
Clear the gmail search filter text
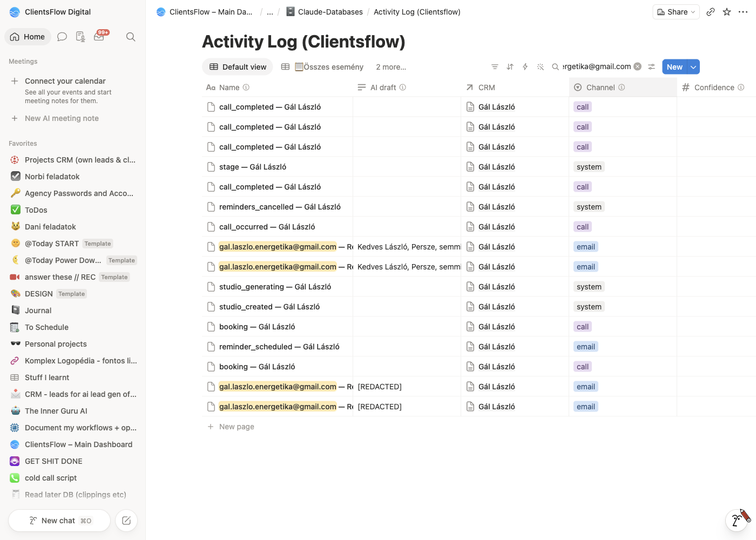(x=638, y=66)
